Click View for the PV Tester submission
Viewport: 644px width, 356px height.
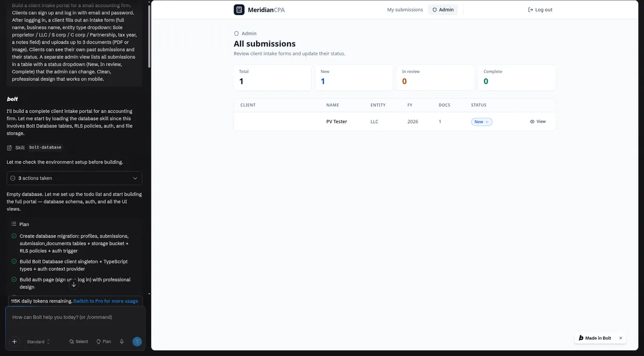click(x=538, y=122)
